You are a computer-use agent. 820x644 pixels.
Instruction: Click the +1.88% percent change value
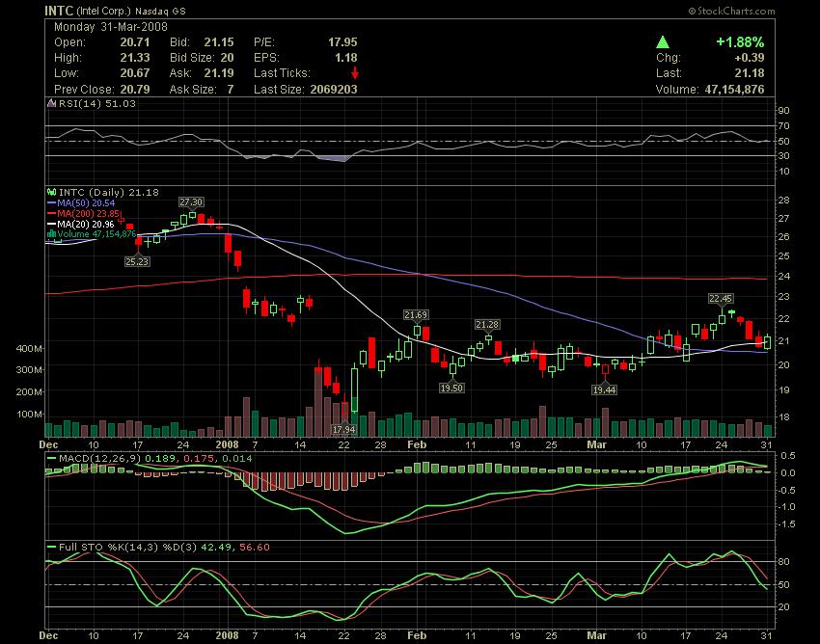pyautogui.click(x=740, y=41)
